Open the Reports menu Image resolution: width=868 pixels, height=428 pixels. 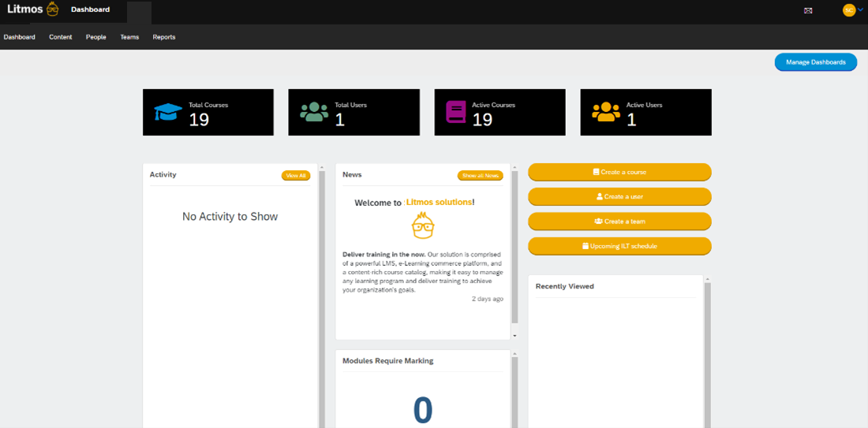(x=164, y=37)
